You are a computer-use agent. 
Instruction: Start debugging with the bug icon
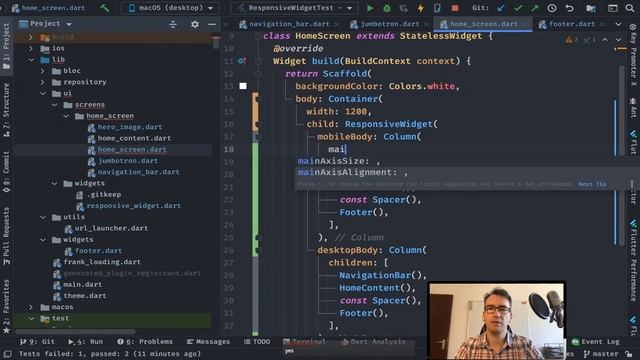(387, 8)
